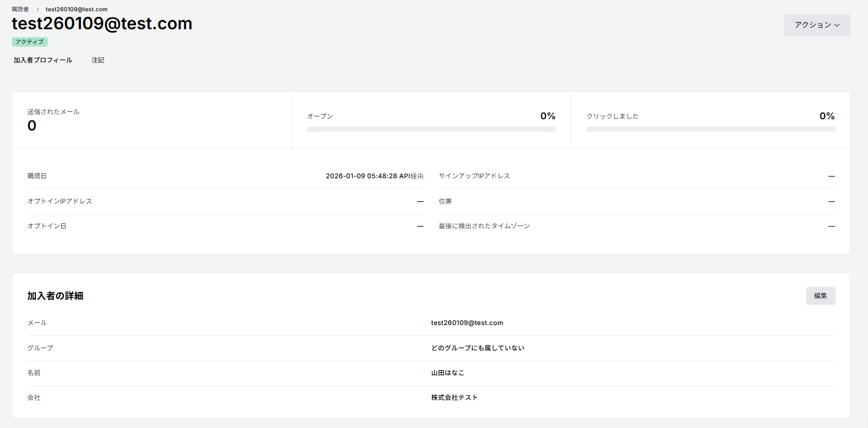Screen dimensions: 868x428
Task: Click the サインアップIPアドレス row dash value
Action: click(x=831, y=176)
